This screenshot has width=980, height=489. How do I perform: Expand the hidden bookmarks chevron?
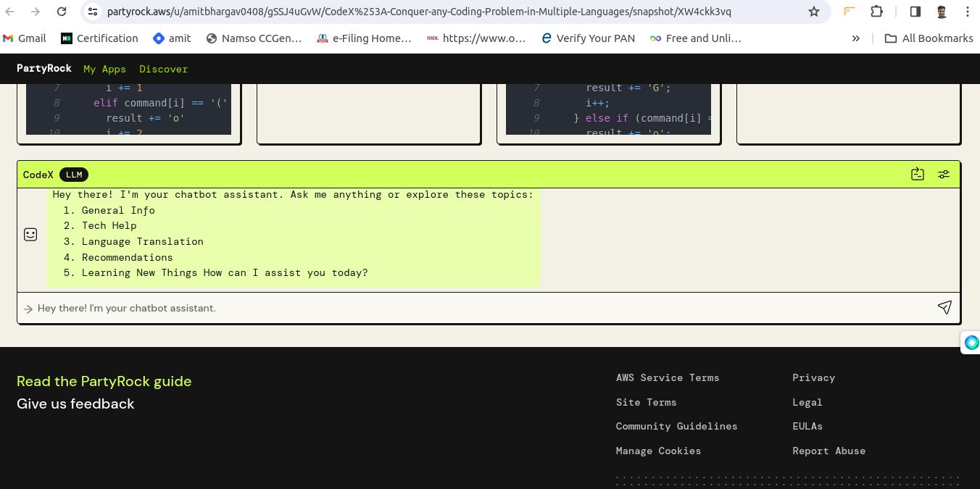click(856, 38)
